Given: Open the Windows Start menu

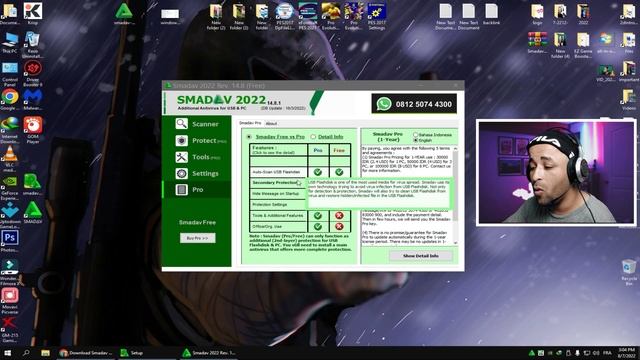Looking at the screenshot, I should pyautogui.click(x=8, y=353).
